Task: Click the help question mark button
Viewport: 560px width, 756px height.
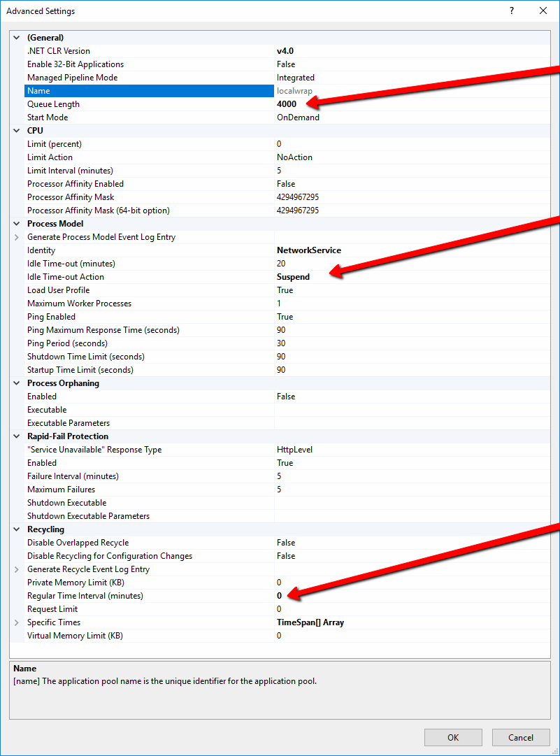Action: click(512, 11)
